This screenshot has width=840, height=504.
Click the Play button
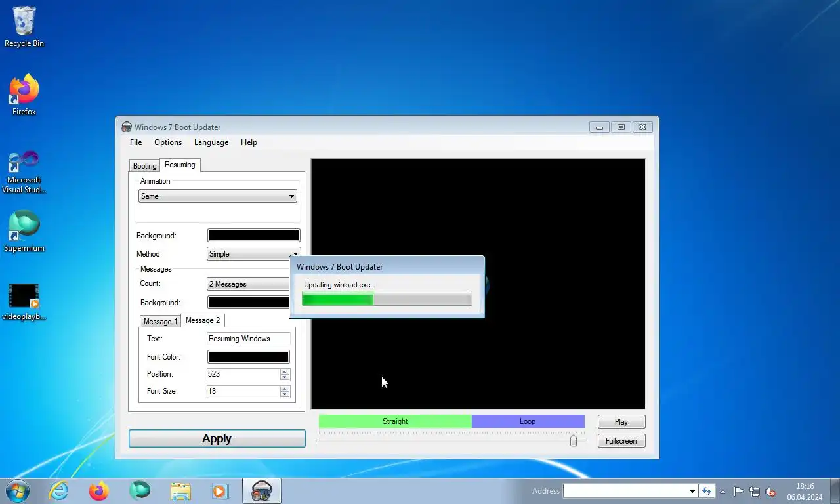[621, 422]
